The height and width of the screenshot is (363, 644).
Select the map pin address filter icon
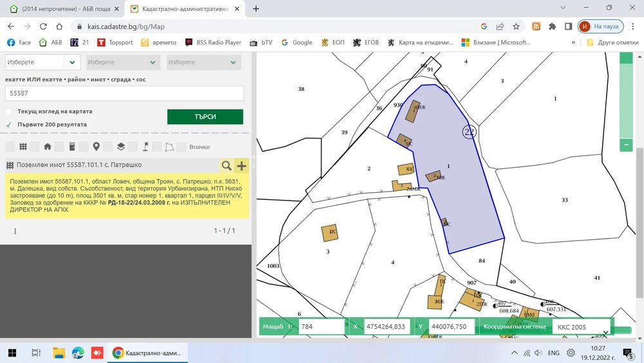(x=96, y=147)
